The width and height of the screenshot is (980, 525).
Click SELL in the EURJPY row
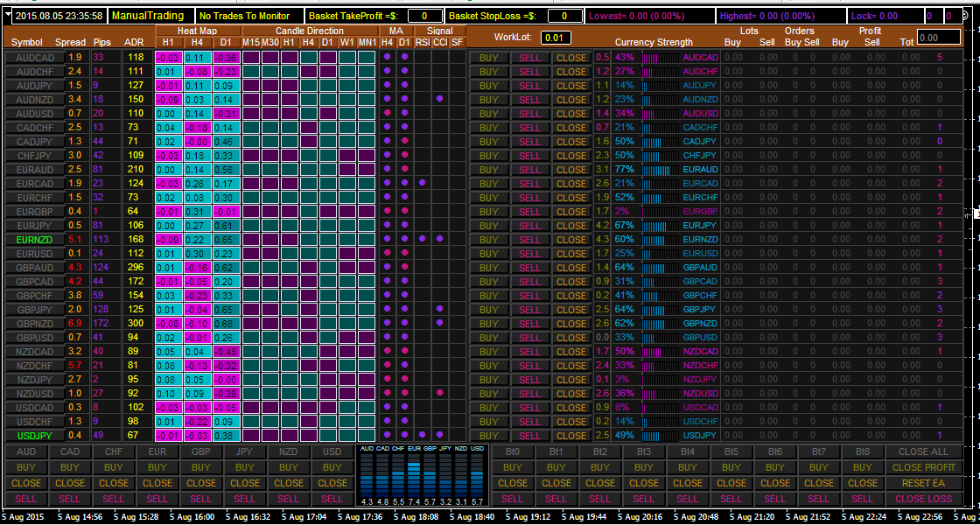529,225
